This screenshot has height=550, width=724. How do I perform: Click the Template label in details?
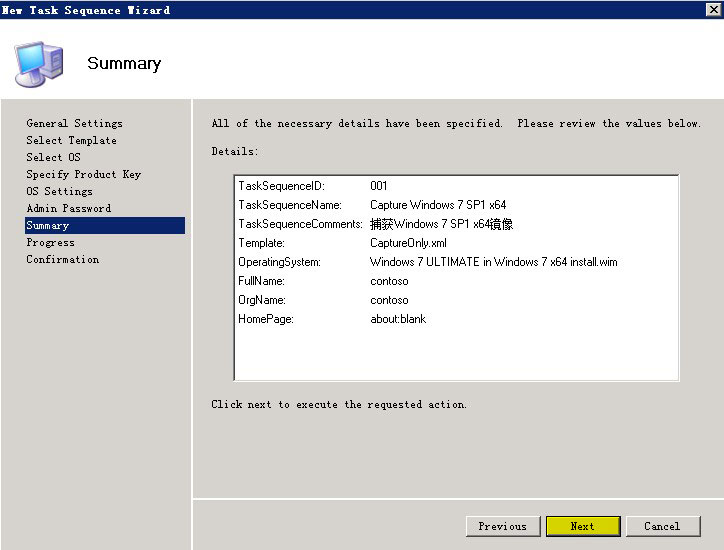pyautogui.click(x=261, y=243)
